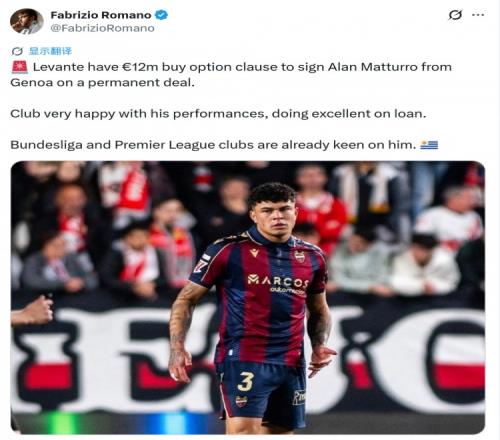This screenshot has width=500, height=440.
Task: Click the Macron logo on the jersey
Action: coord(254,253)
